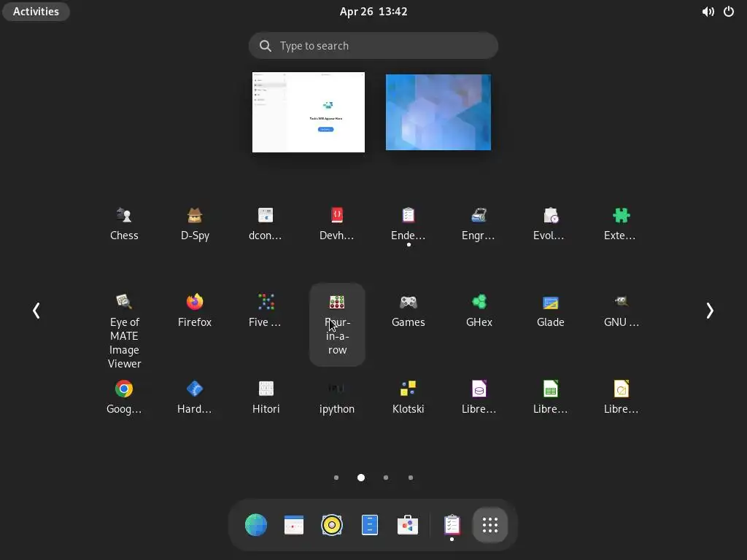Launch the Engrampa archive manager
This screenshot has height=560, width=747.
coord(479,224)
